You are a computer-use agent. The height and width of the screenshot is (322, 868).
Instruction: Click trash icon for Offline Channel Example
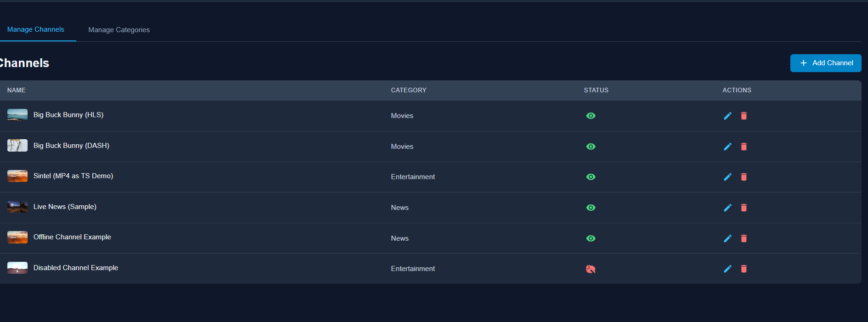pyautogui.click(x=743, y=238)
